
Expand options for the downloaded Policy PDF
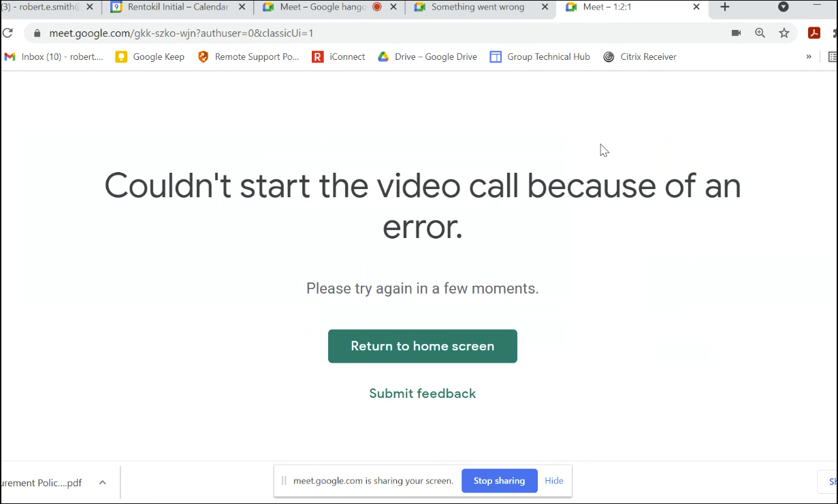pos(102,482)
